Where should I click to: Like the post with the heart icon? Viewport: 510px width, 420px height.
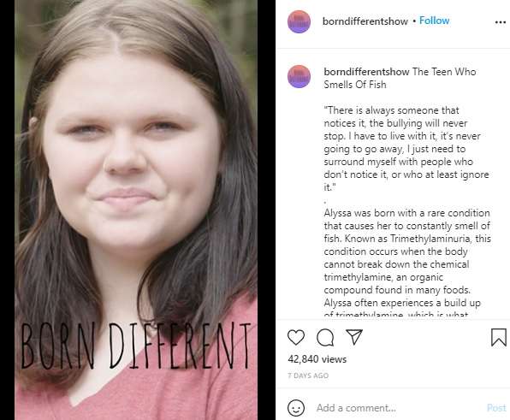click(x=296, y=337)
